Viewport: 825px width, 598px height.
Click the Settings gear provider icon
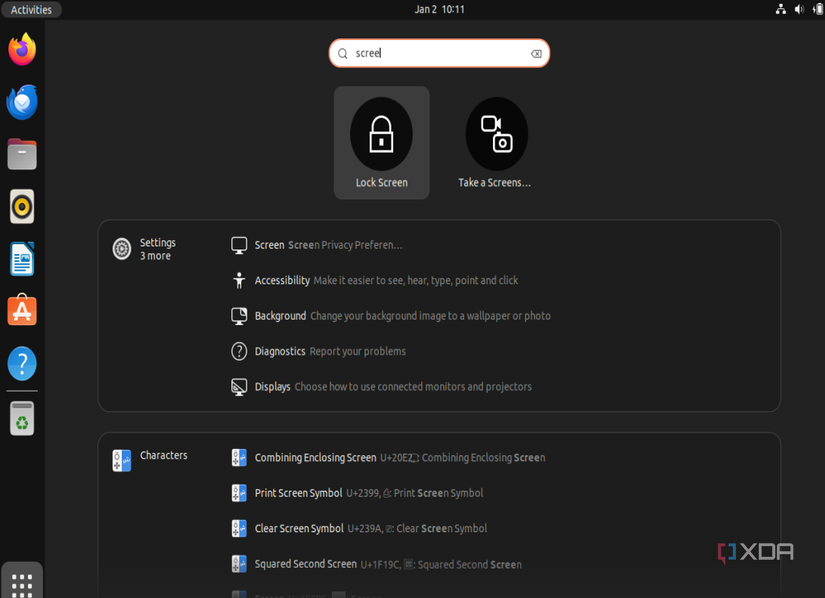point(122,249)
